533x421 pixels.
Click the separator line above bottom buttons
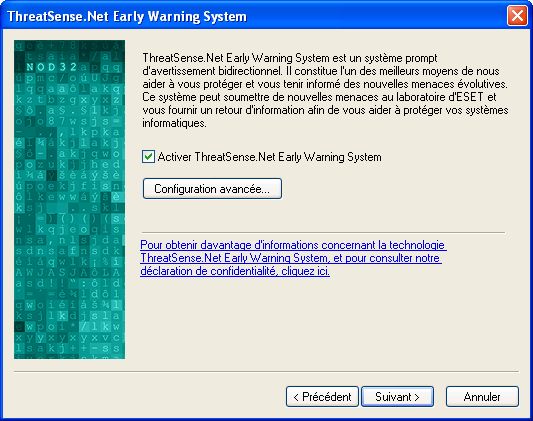tap(266, 371)
